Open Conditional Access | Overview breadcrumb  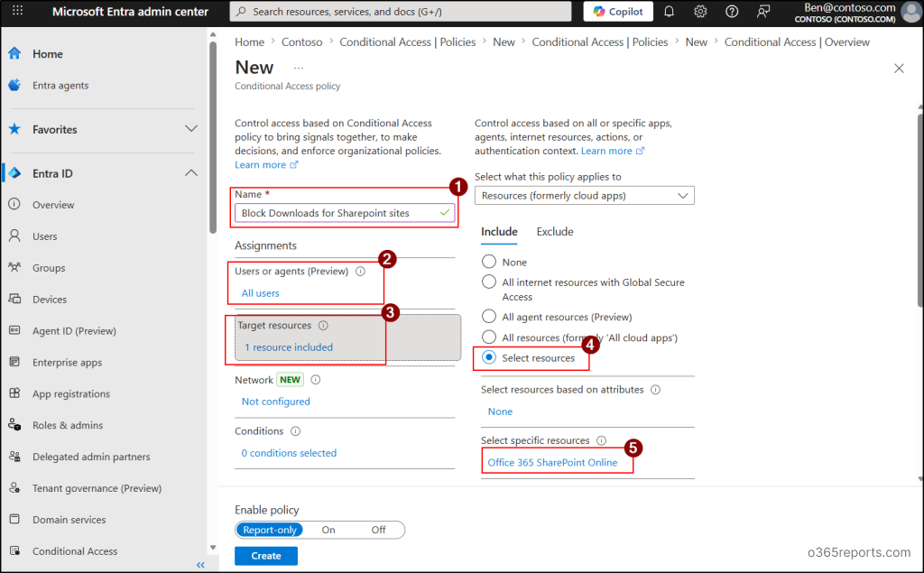pyautogui.click(x=797, y=42)
